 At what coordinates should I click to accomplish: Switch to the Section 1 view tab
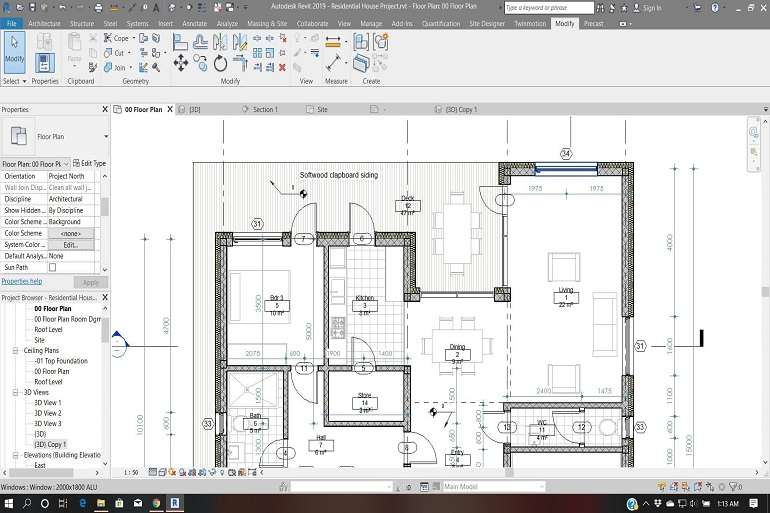click(264, 109)
